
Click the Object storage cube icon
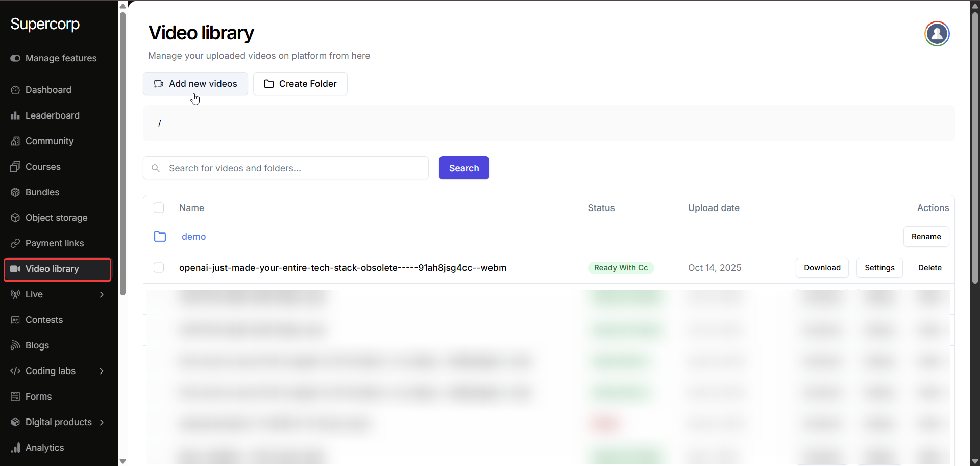click(15, 218)
